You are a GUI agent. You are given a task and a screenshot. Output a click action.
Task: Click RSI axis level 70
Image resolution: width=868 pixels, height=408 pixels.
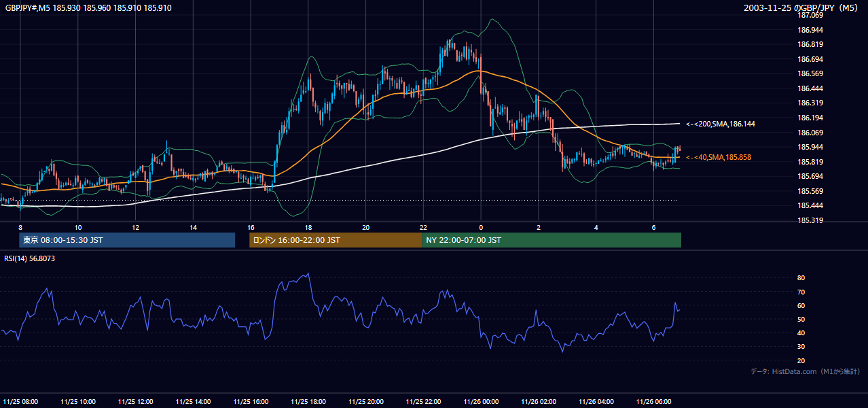click(x=801, y=292)
